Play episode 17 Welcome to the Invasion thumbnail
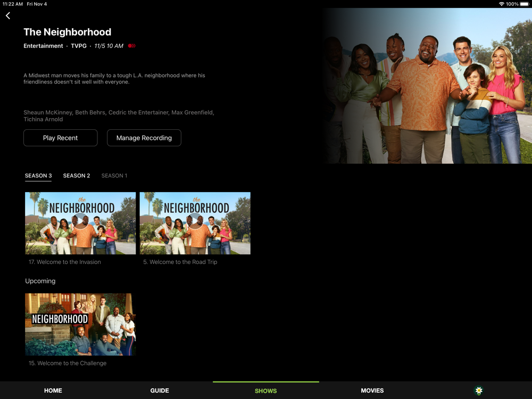This screenshot has height=399, width=532. click(80, 223)
